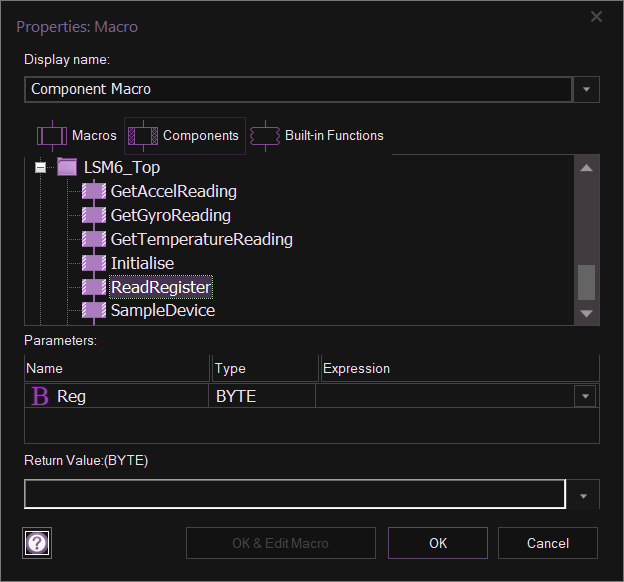The width and height of the screenshot is (624, 582).
Task: Click the Initialise macro icon
Action: pos(94,263)
